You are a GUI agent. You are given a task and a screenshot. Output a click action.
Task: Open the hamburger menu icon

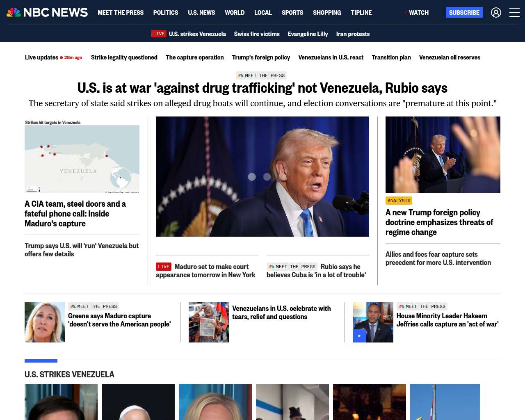pyautogui.click(x=514, y=13)
